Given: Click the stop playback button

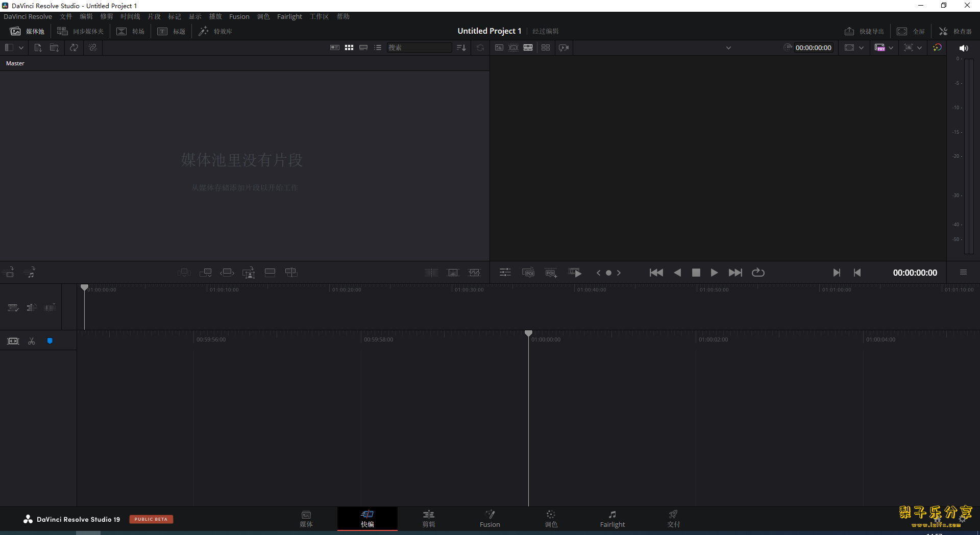Looking at the screenshot, I should (696, 273).
